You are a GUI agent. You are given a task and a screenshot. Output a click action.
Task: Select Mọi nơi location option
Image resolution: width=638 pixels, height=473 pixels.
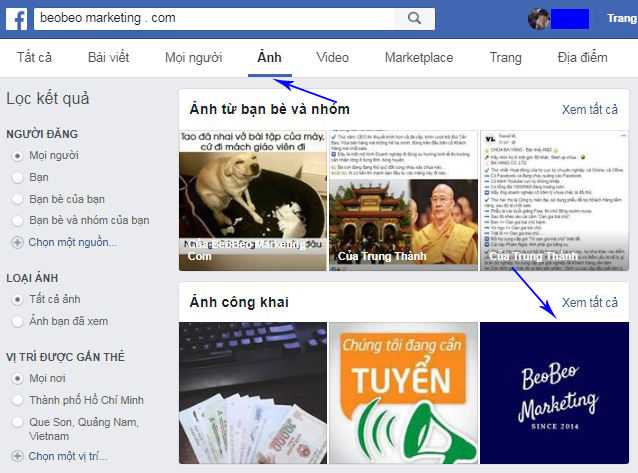click(x=17, y=379)
